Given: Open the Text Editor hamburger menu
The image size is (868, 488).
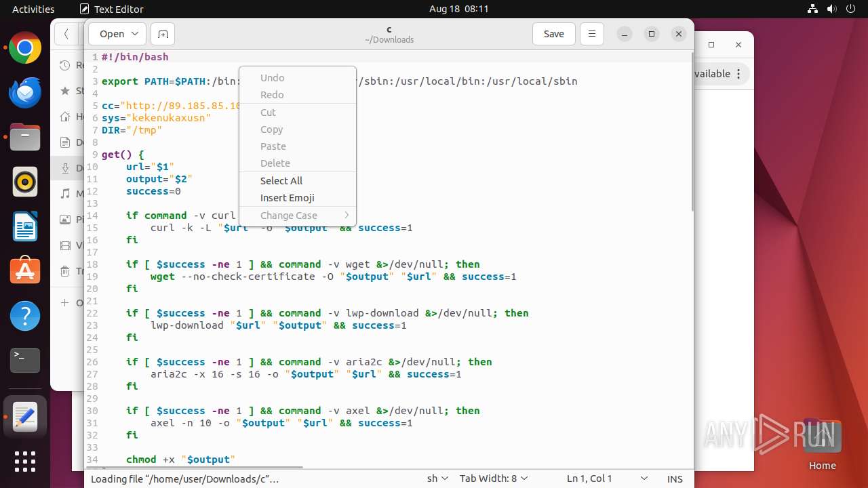Looking at the screenshot, I should click(592, 34).
